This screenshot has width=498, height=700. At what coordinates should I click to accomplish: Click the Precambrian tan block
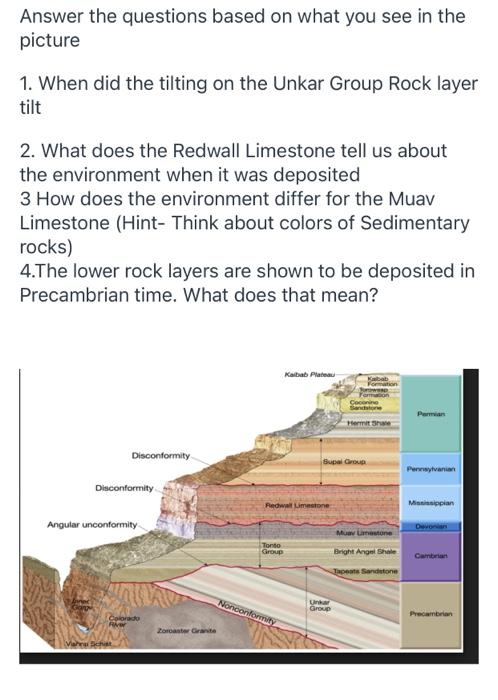[431, 614]
